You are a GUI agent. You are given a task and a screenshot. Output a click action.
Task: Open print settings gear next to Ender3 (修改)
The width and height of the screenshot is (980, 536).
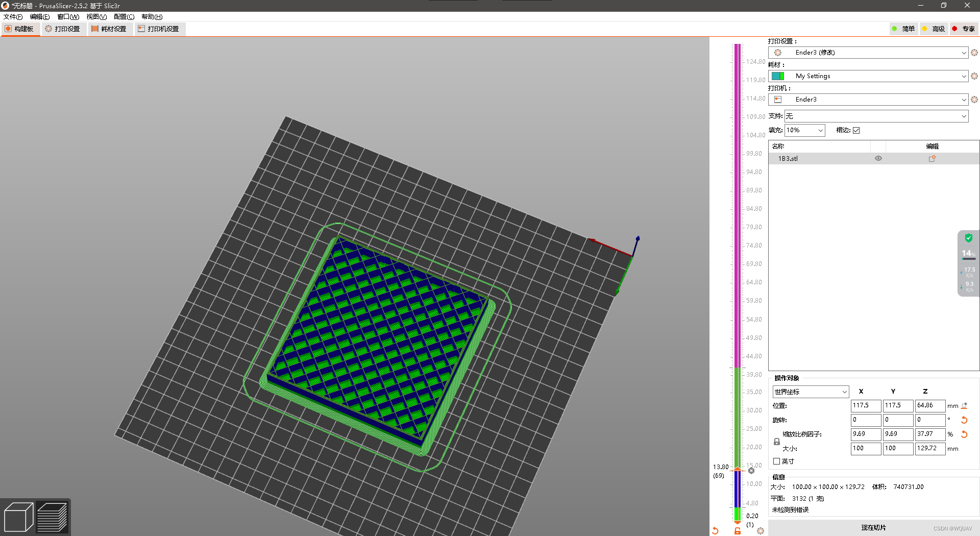coord(974,53)
